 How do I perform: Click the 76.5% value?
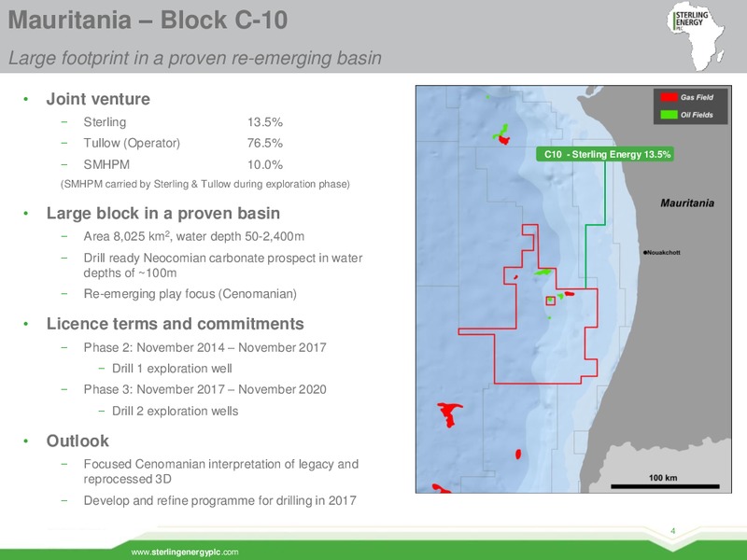coord(265,144)
